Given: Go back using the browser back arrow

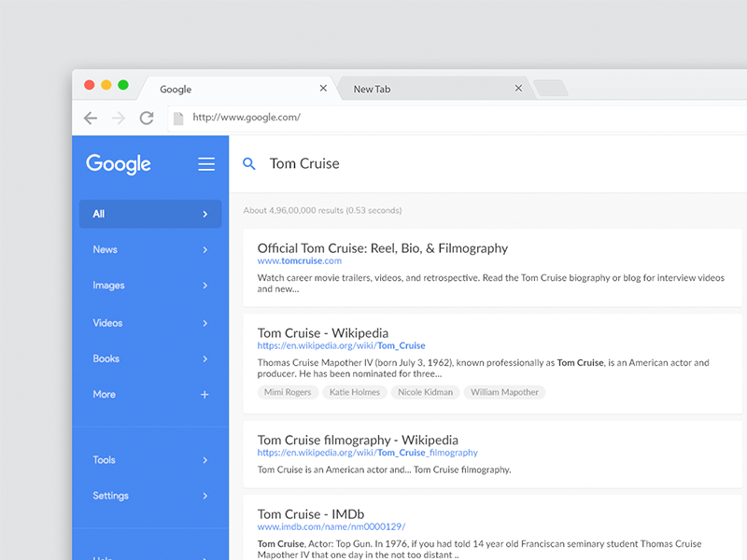Looking at the screenshot, I should point(90,118).
